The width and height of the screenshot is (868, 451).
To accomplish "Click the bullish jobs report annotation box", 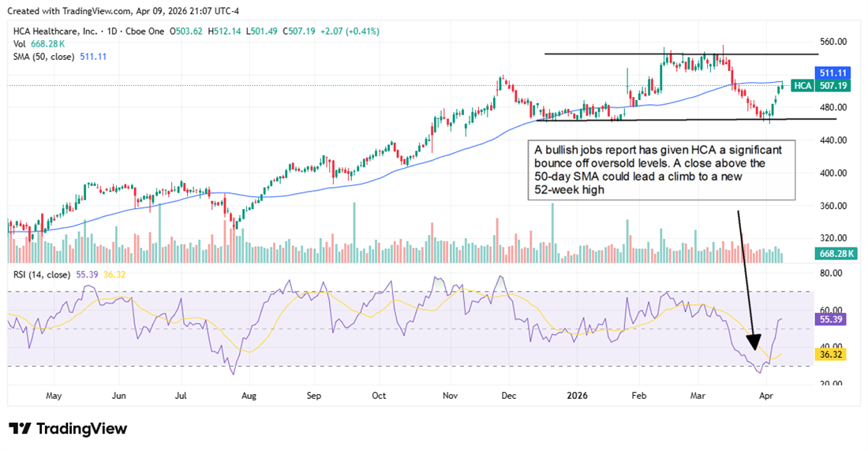I will tap(661, 170).
